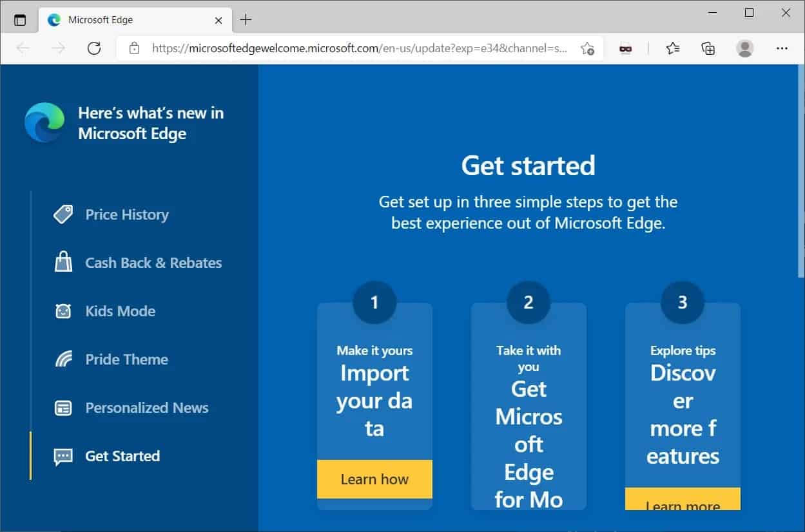Viewport: 805px width, 532px height.
Task: Open the incognito-mask extension icon
Action: pos(625,48)
